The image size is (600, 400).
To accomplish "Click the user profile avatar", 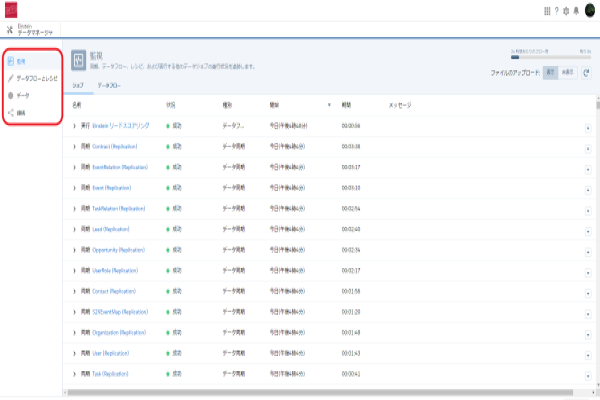I will [588, 12].
